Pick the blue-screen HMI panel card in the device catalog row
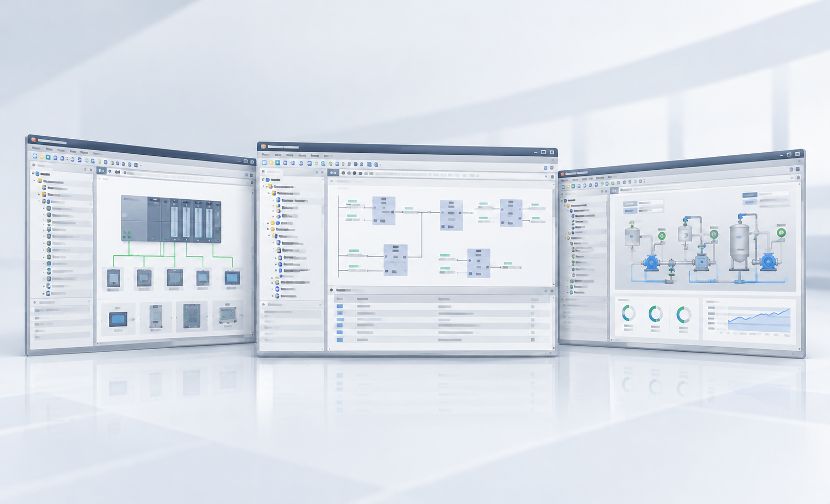830x504 pixels. click(x=118, y=319)
